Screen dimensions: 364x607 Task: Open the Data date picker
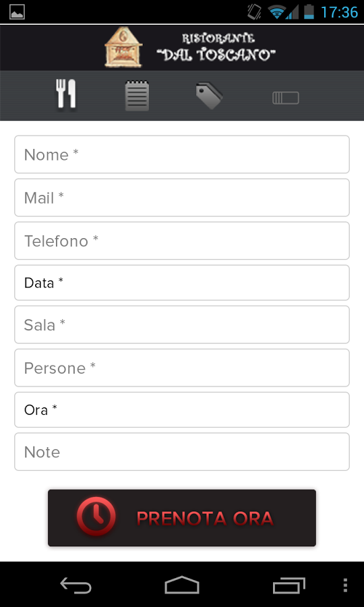click(182, 283)
